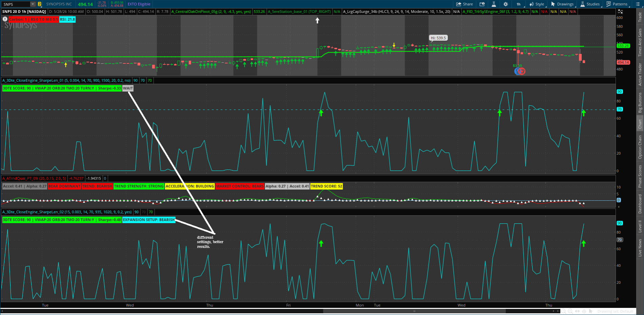Click the zoom out magnifier icon
Viewport: 644px width, 315px height.
pyautogui.click(x=564, y=311)
